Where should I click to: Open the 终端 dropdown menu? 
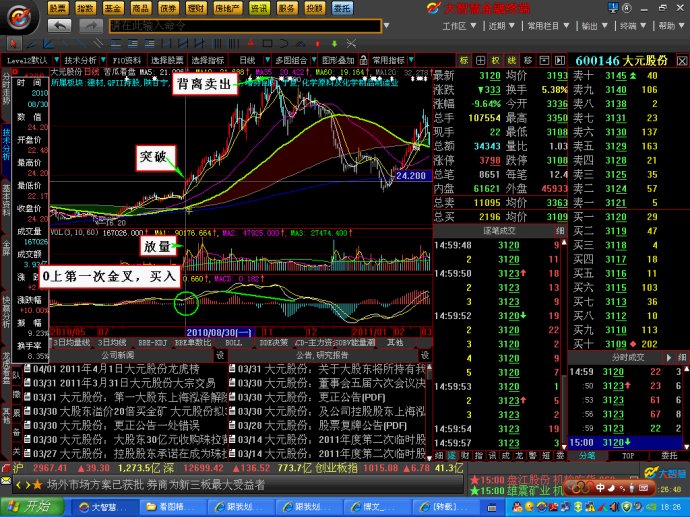[633, 26]
